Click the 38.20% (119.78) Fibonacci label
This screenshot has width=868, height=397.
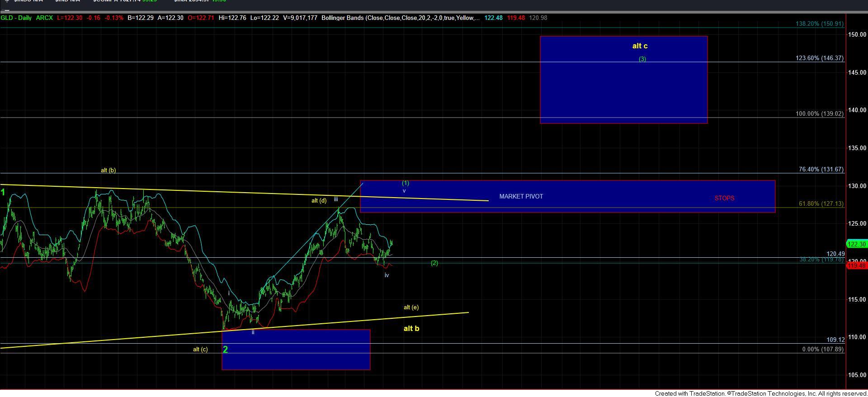tap(821, 260)
